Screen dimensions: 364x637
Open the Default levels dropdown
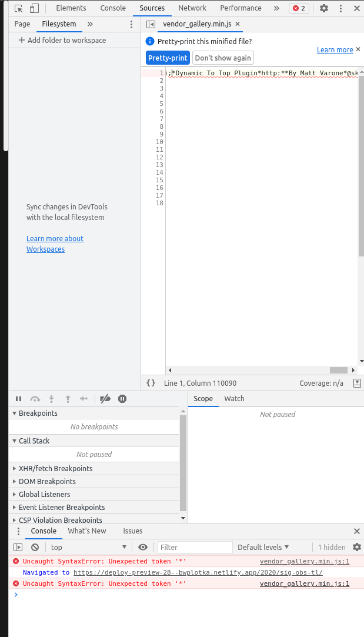point(263,547)
